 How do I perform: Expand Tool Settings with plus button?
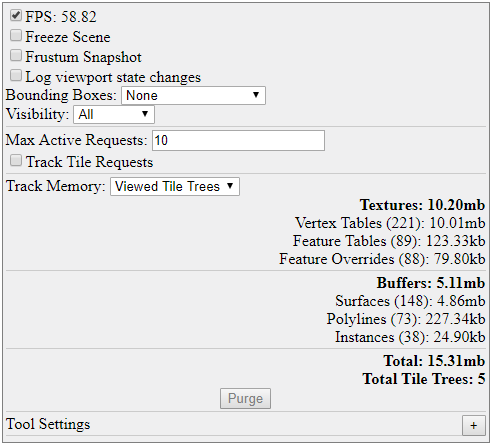pyautogui.click(x=474, y=425)
